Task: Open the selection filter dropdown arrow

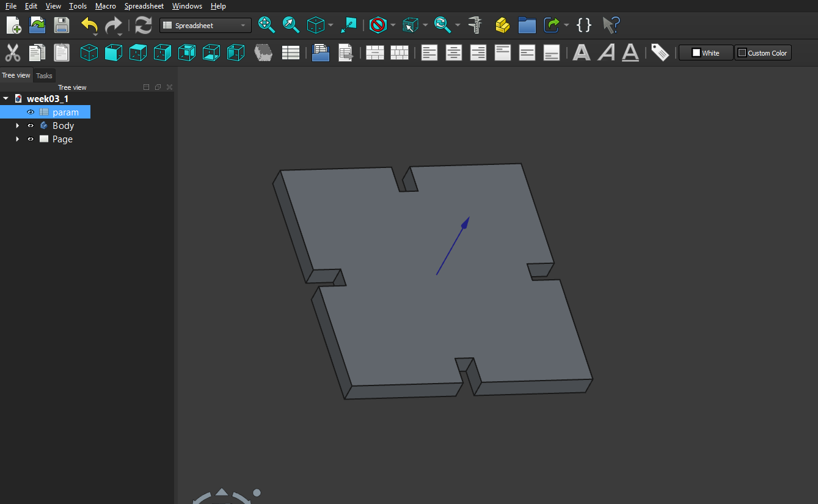Action: (393, 26)
